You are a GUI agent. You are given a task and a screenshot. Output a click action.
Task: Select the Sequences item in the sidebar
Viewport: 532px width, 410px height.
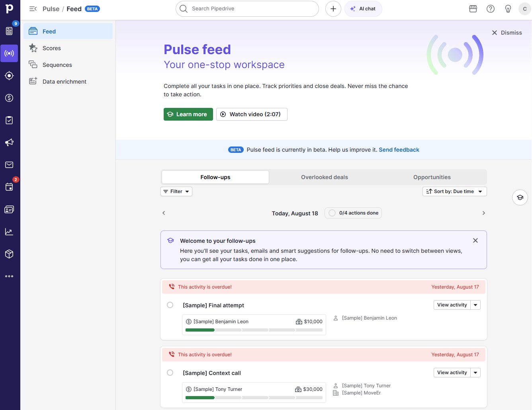57,64
